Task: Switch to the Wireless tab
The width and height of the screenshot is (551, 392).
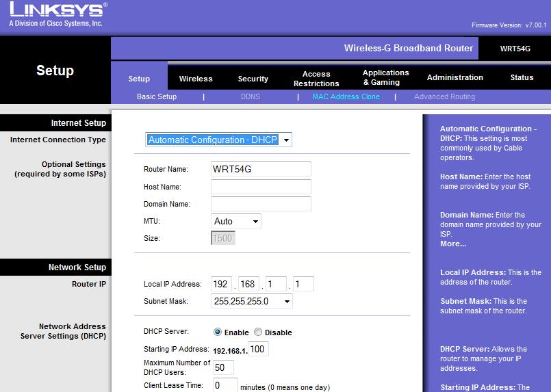Action: 196,79
